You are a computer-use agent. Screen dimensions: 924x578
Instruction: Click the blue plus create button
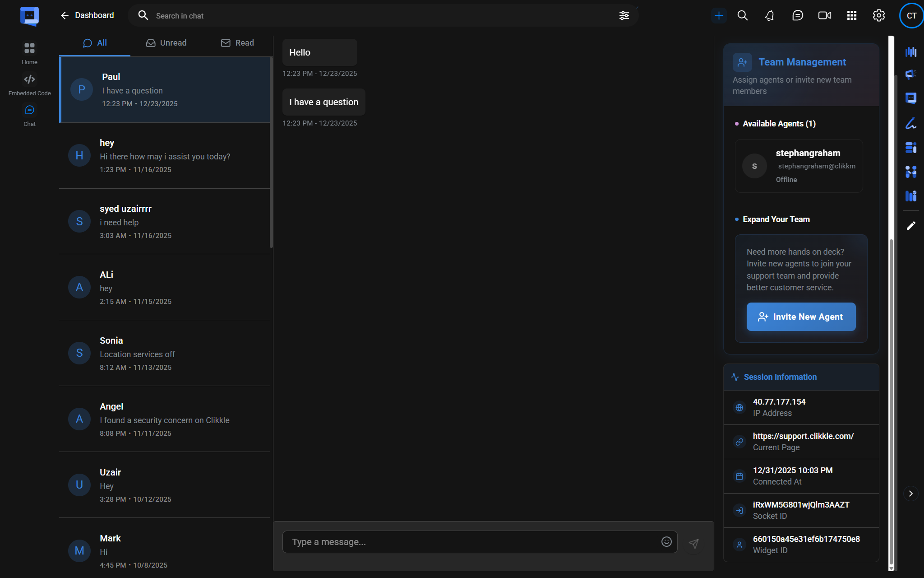pyautogui.click(x=719, y=16)
